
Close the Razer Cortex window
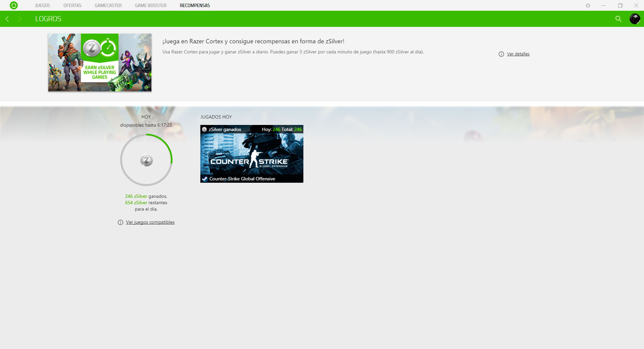636,5
